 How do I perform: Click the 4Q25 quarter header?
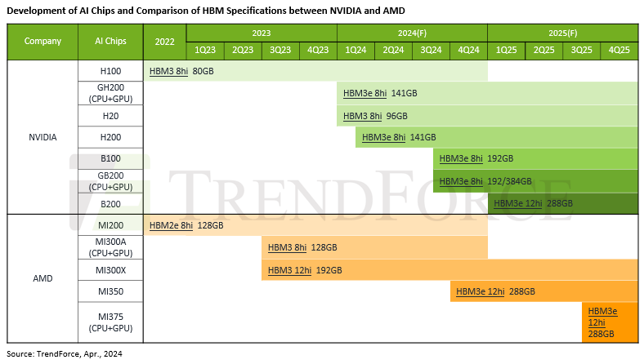619,50
